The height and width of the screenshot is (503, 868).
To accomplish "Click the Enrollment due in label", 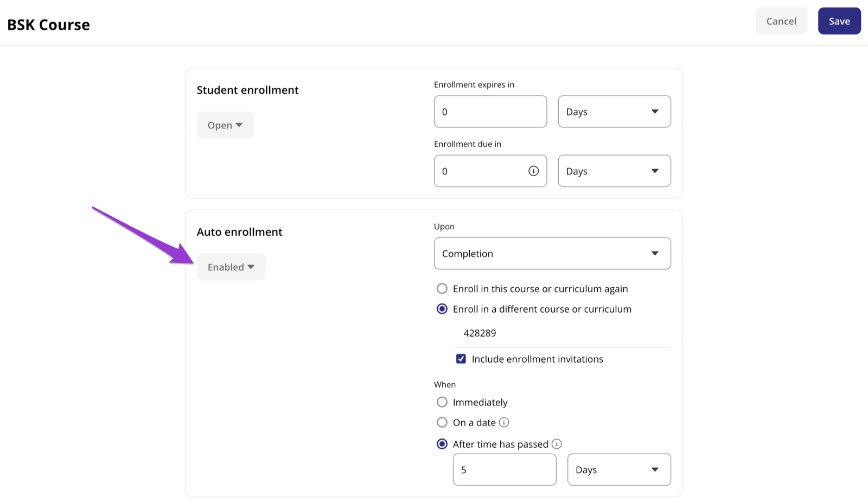I will tap(468, 144).
